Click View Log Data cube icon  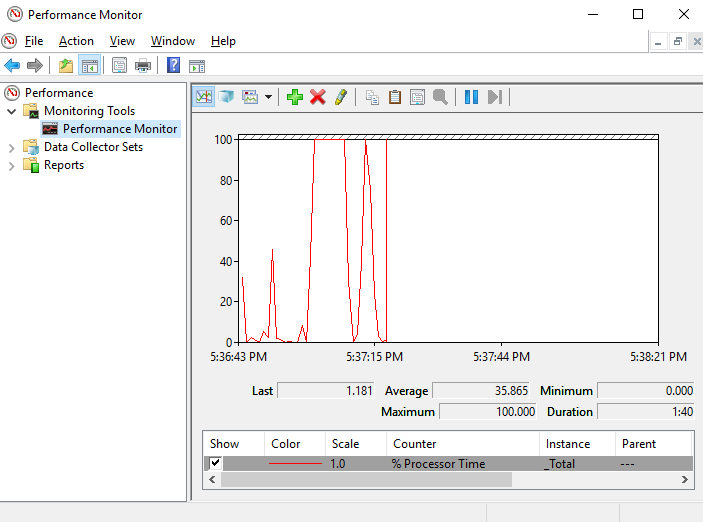[x=227, y=97]
